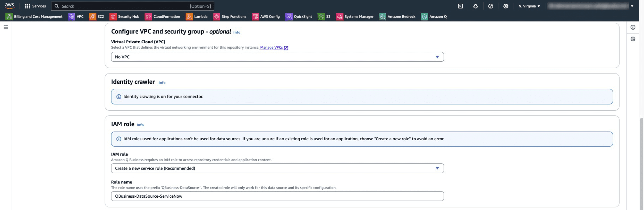Expand the IAM role dropdown

(x=277, y=168)
